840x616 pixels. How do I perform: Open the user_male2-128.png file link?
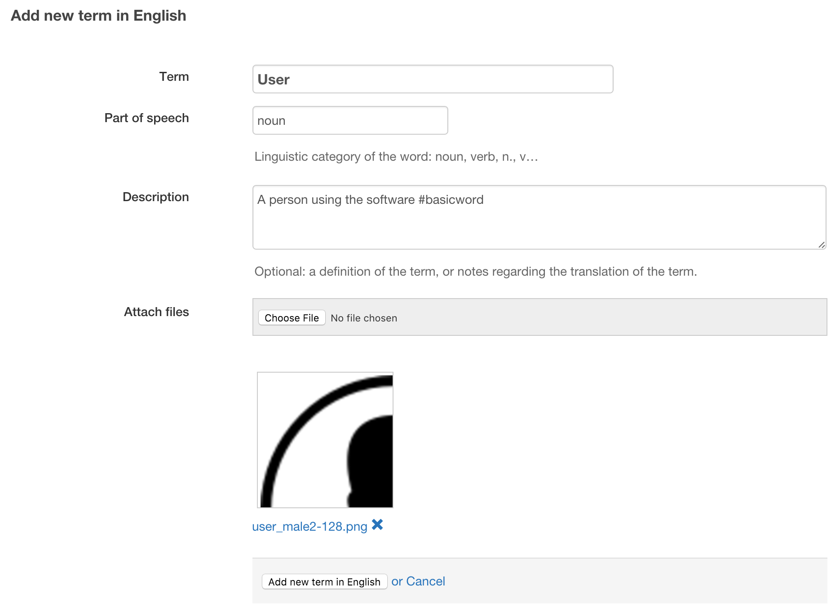(x=309, y=527)
